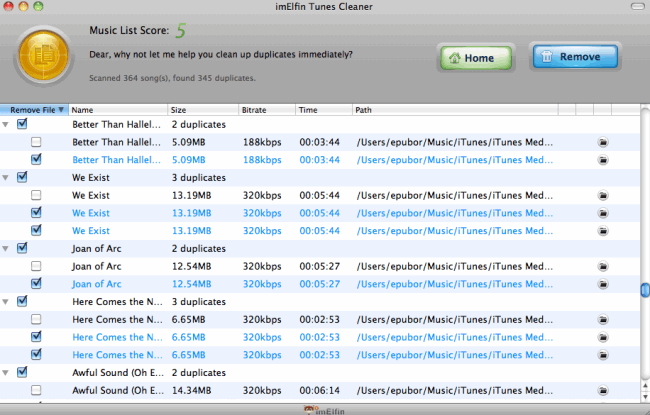Click the window resize pill button
The height and width of the screenshot is (415, 650).
pos(637,6)
